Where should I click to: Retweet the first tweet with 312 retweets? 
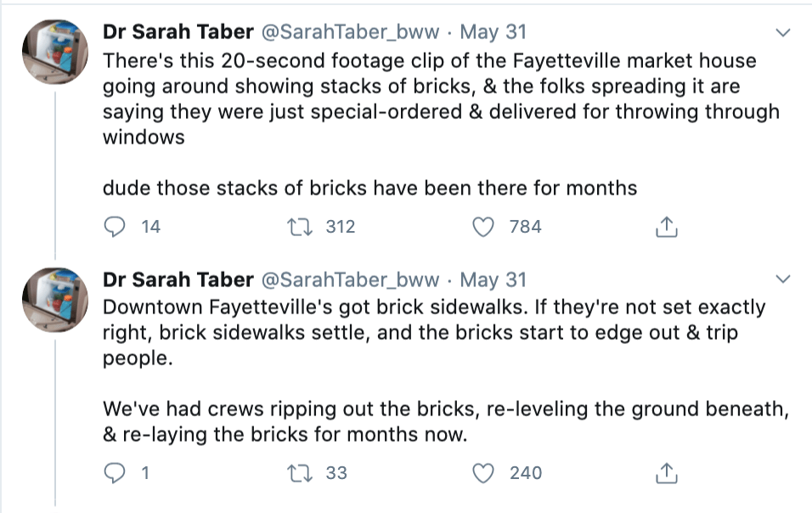tap(300, 227)
